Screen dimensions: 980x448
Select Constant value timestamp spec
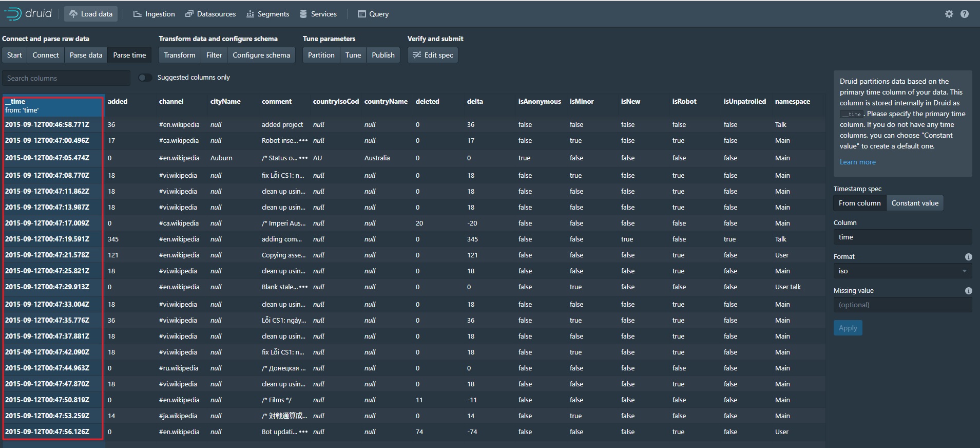[x=914, y=203]
